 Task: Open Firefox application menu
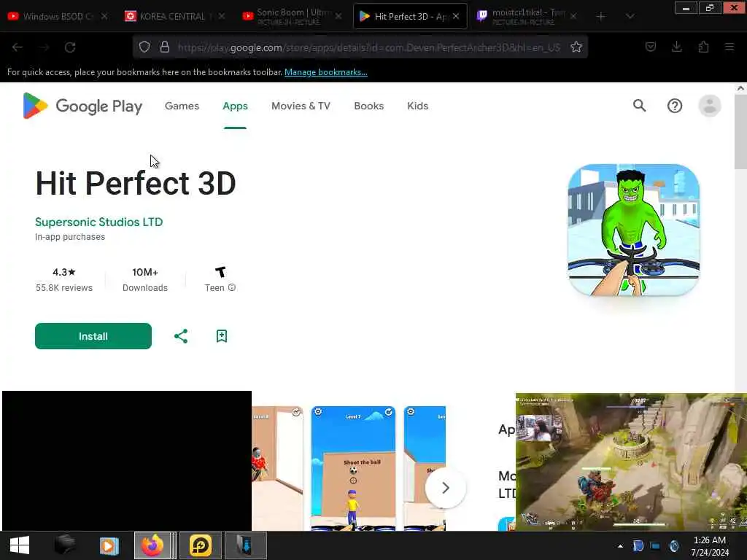click(729, 47)
